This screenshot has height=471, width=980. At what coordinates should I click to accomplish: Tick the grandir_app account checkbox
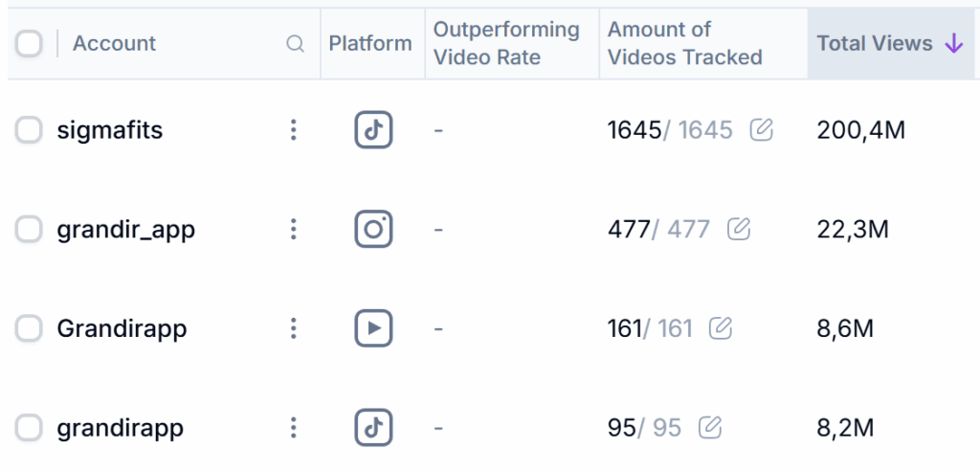coord(29,229)
